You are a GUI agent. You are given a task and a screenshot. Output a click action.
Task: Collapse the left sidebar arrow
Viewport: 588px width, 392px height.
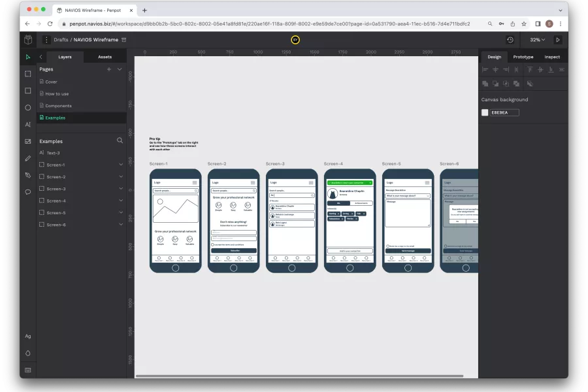(41, 57)
